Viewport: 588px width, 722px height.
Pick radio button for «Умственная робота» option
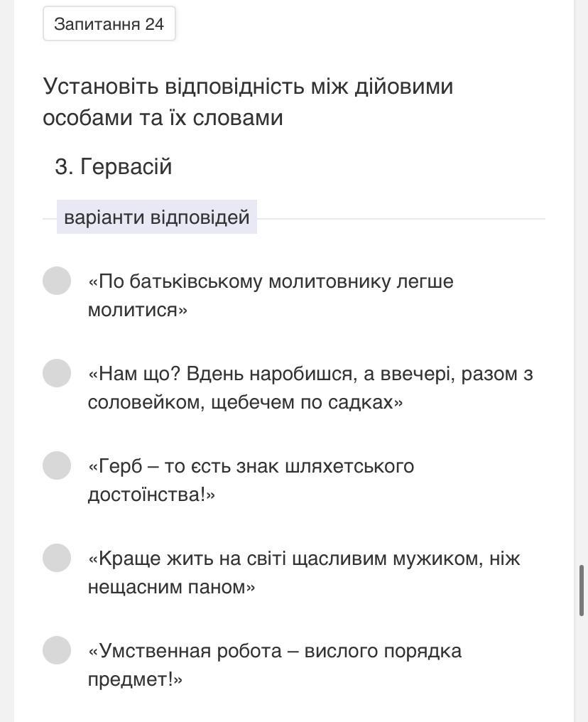point(57,650)
